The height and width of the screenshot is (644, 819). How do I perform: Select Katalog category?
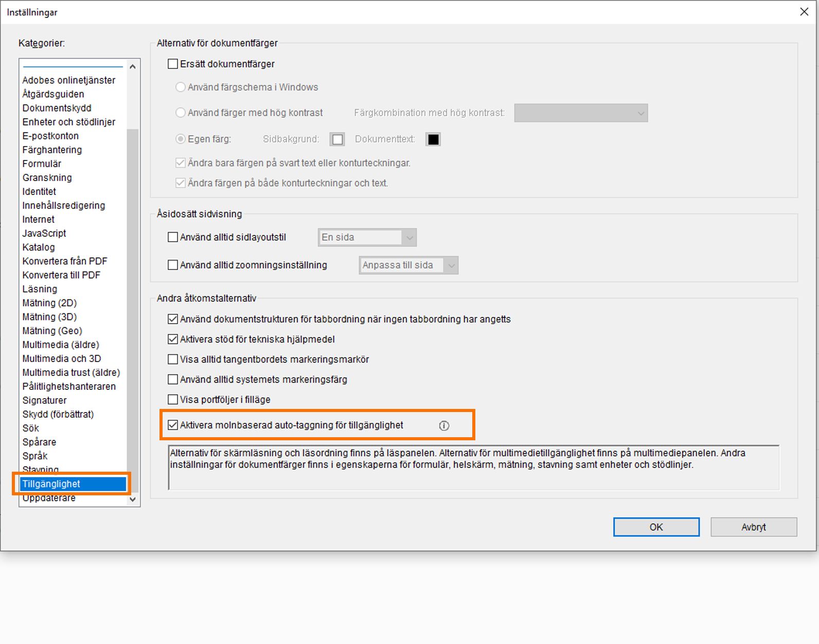[38, 247]
